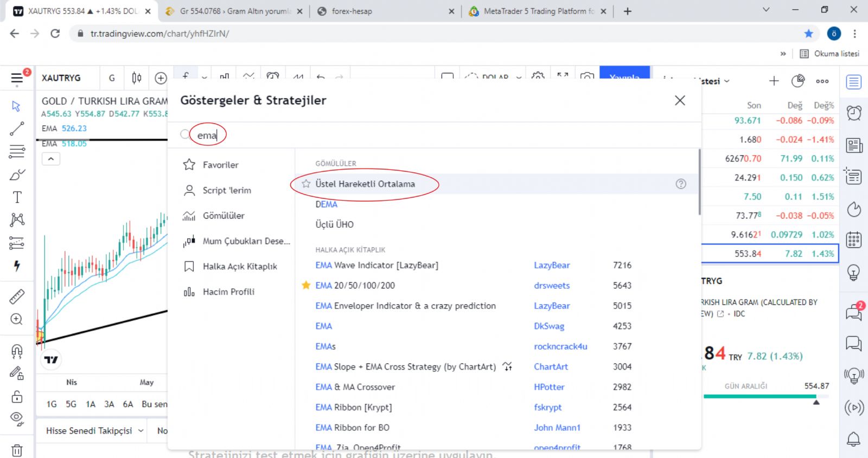
Task: Add the DEMA indicator
Action: (x=326, y=204)
